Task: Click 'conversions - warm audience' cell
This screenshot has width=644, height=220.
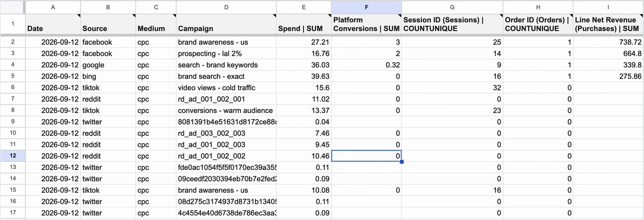Action: [x=226, y=110]
